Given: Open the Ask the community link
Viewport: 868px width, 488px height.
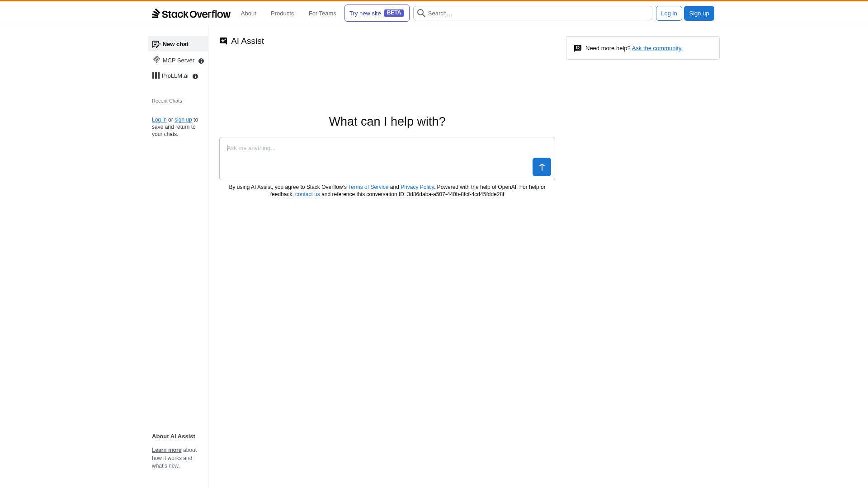Looking at the screenshot, I should click(x=657, y=48).
